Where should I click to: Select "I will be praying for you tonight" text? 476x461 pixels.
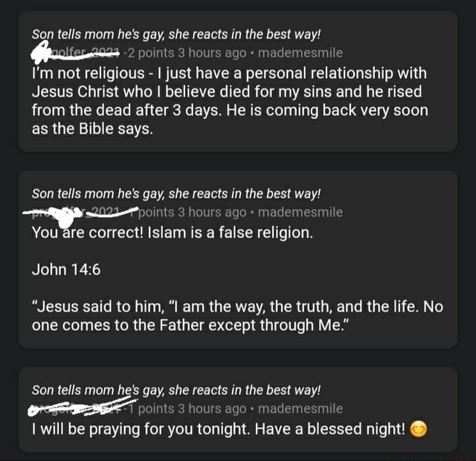141,429
